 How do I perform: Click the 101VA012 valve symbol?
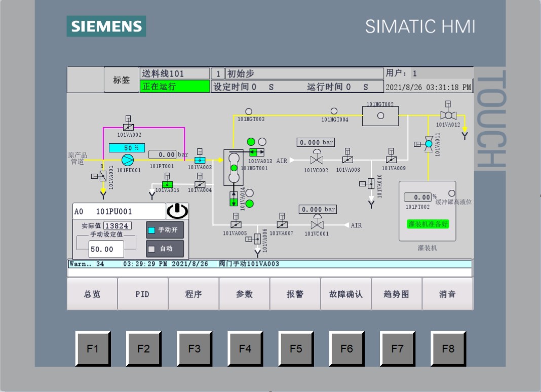click(x=448, y=115)
